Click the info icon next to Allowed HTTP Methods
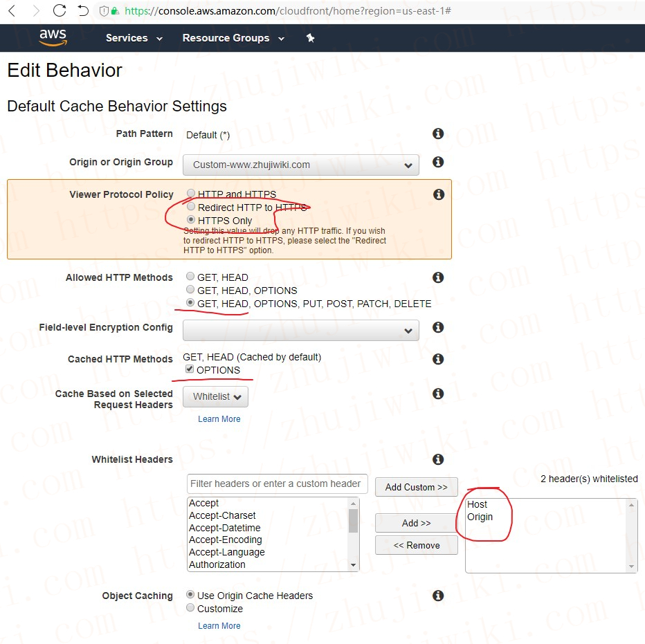The image size is (645, 644). (x=438, y=277)
